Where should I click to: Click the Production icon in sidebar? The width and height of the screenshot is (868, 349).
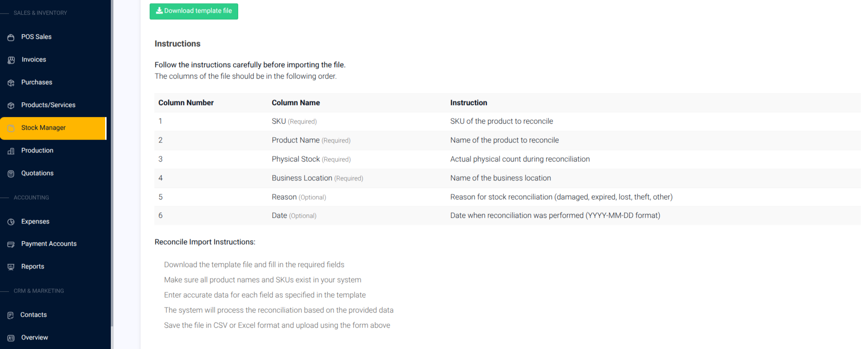tap(11, 151)
